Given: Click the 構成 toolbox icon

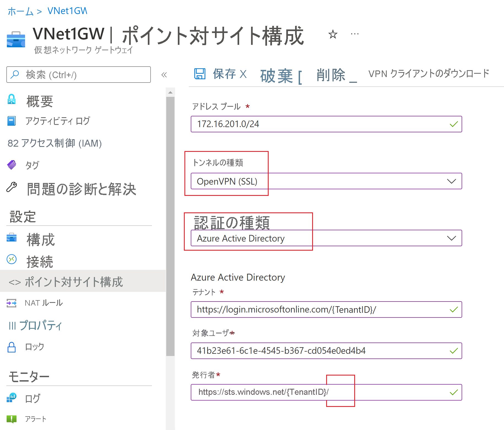Looking at the screenshot, I should click(x=12, y=237).
